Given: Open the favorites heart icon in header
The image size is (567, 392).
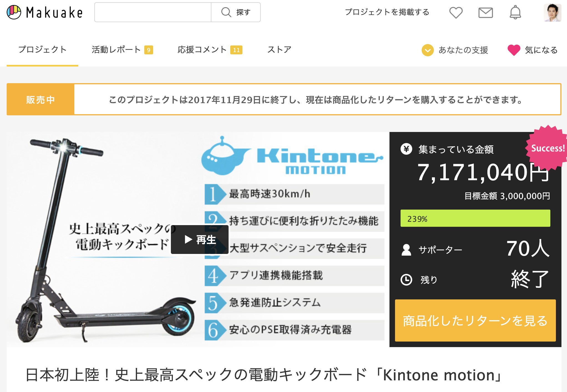Looking at the screenshot, I should 456,12.
